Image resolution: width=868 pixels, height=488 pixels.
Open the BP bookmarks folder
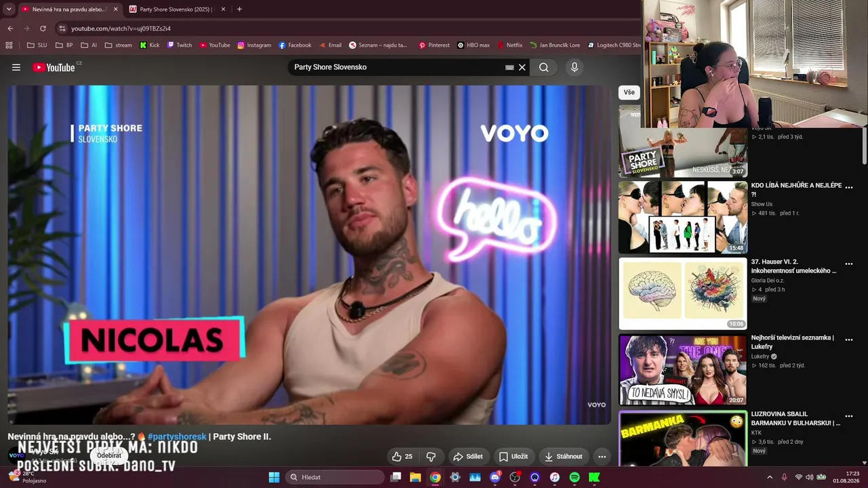pyautogui.click(x=64, y=45)
